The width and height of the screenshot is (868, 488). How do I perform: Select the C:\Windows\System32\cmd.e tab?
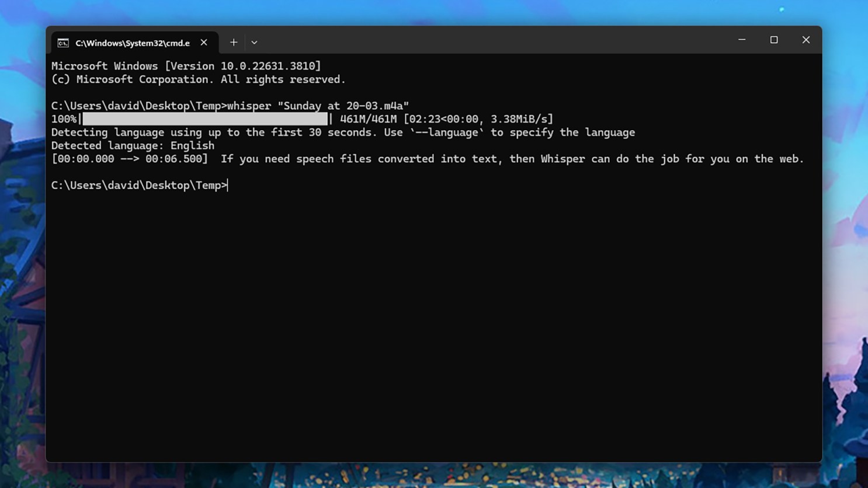[133, 42]
